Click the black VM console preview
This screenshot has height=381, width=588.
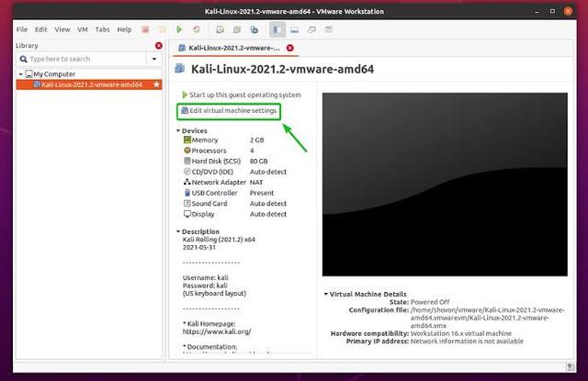(445, 185)
